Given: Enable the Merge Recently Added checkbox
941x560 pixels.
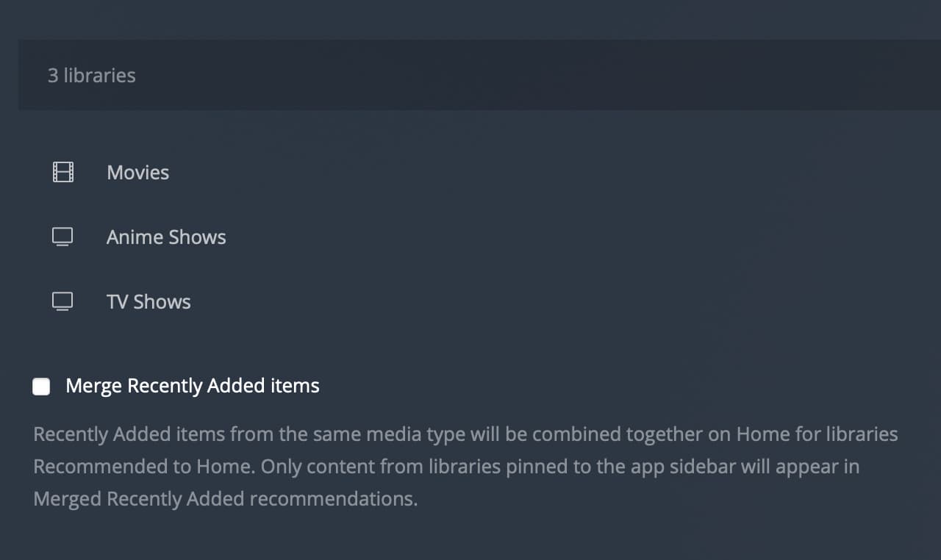Looking at the screenshot, I should point(42,387).
